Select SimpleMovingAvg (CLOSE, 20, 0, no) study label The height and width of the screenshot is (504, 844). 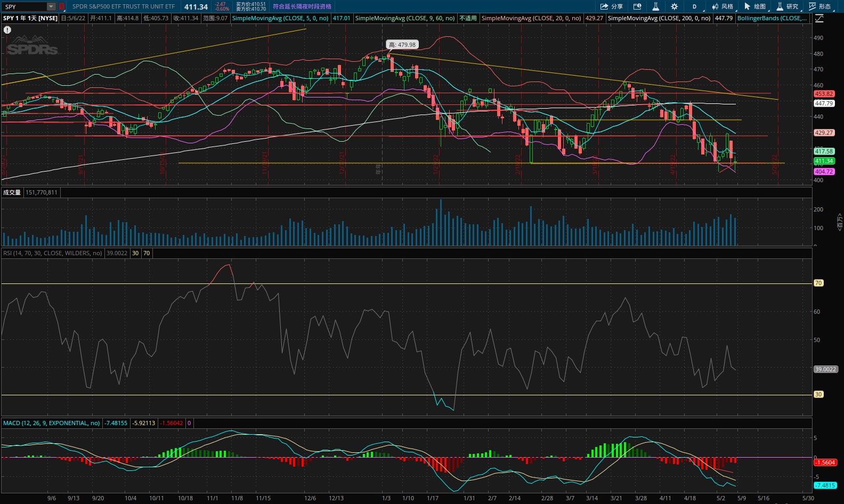coord(531,18)
